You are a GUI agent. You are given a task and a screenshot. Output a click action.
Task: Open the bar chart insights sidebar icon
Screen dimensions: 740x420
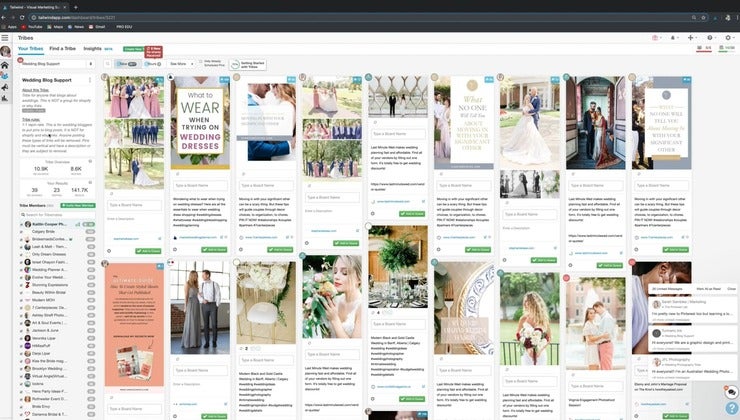[5, 98]
